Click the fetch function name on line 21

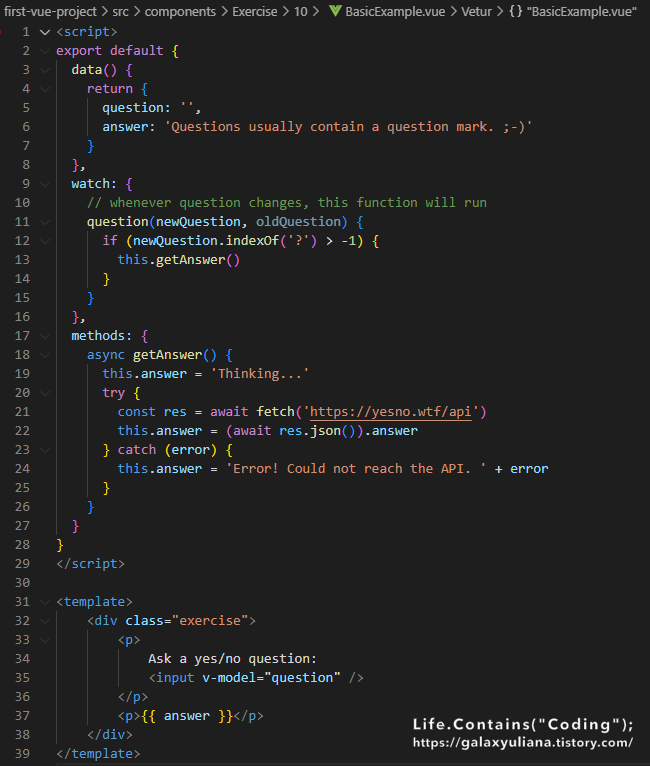click(275, 412)
